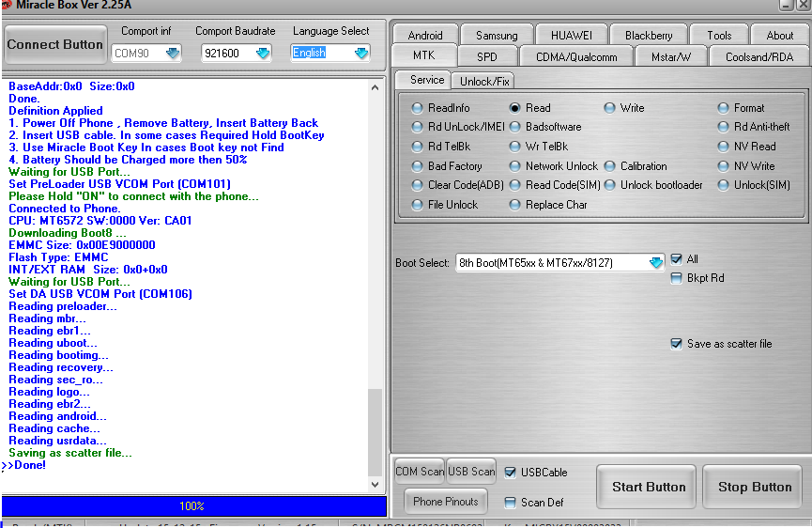Select the Bad Factory option
Image resolution: width=812 pixels, height=528 pixels.
click(447, 165)
